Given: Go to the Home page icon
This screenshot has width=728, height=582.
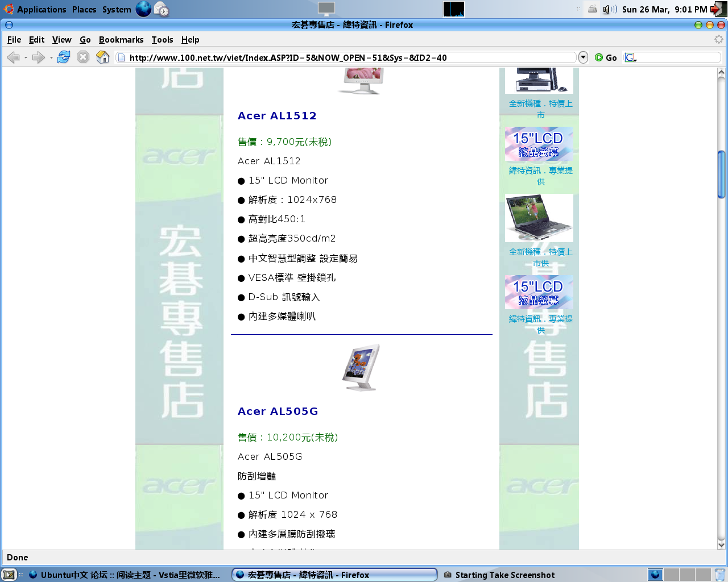Looking at the screenshot, I should (103, 57).
